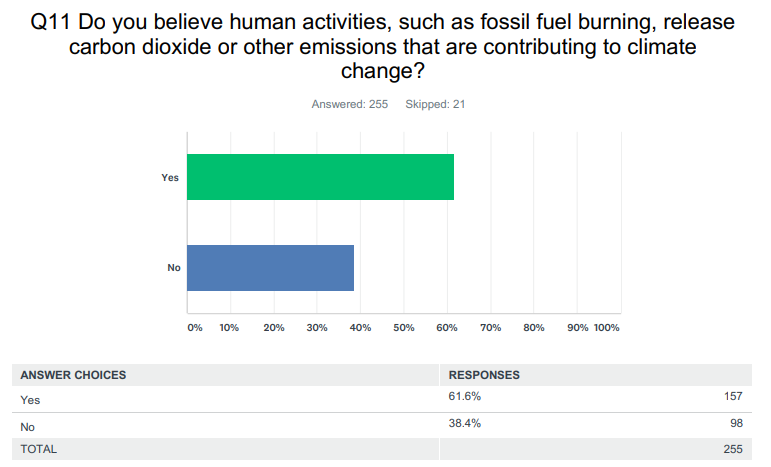Click the blue No bar in chart

pyautogui.click(x=271, y=267)
